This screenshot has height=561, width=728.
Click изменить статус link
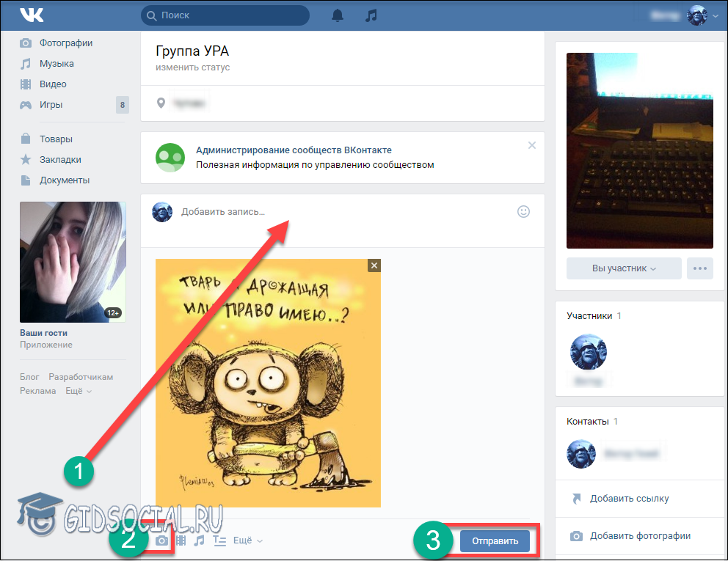[x=192, y=67]
